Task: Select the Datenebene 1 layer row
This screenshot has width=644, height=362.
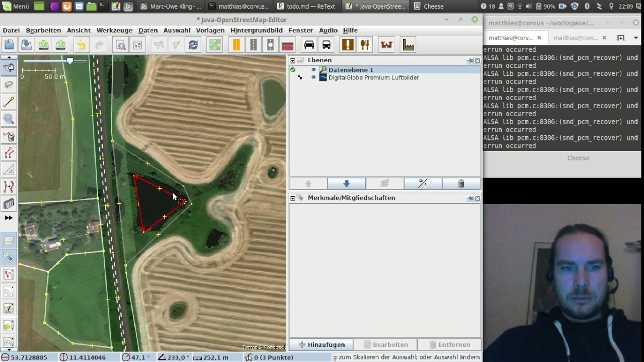Action: pos(385,70)
